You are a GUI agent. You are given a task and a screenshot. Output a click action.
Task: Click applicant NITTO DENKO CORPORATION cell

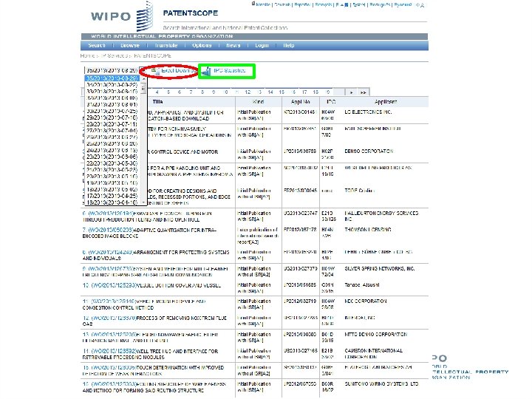[375, 335]
